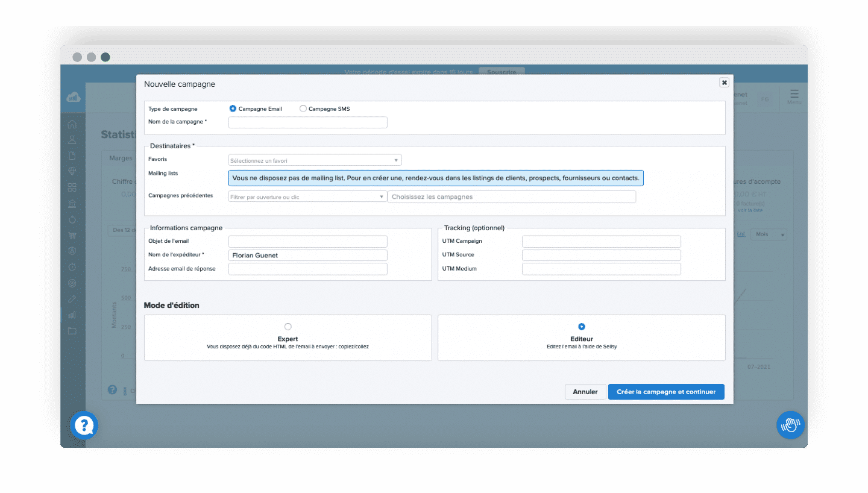Open the waving hand round button
This screenshot has height=493, width=868.
point(790,425)
